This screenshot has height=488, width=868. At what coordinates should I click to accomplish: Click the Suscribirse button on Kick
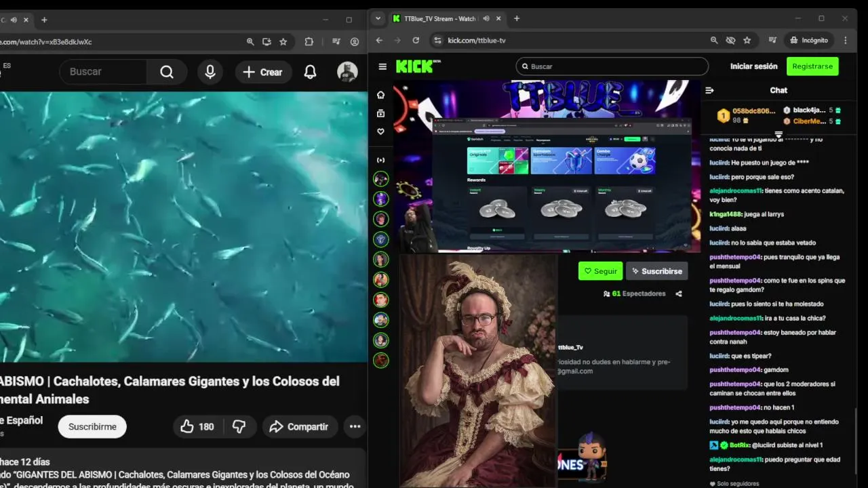pyautogui.click(x=656, y=271)
